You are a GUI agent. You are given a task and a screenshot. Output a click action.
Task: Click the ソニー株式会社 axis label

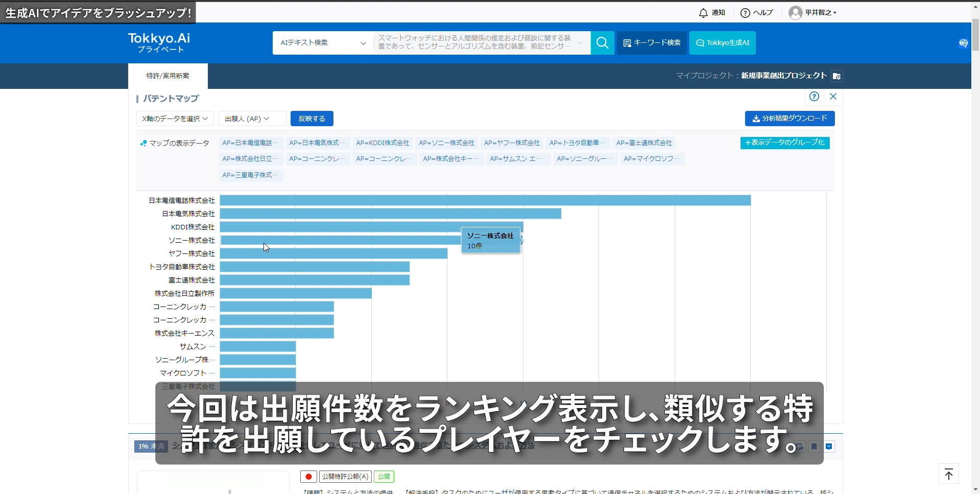pyautogui.click(x=192, y=240)
